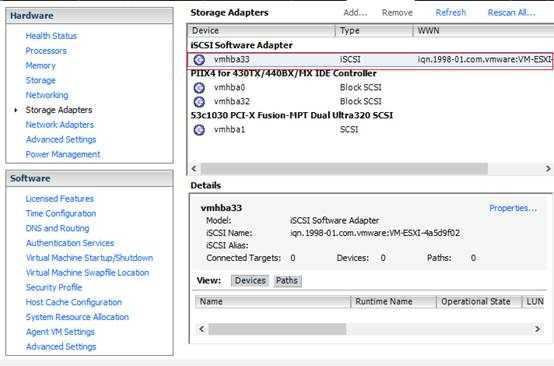Open the Processors hardware page
Screen dimensions: 554x366
tap(46, 51)
